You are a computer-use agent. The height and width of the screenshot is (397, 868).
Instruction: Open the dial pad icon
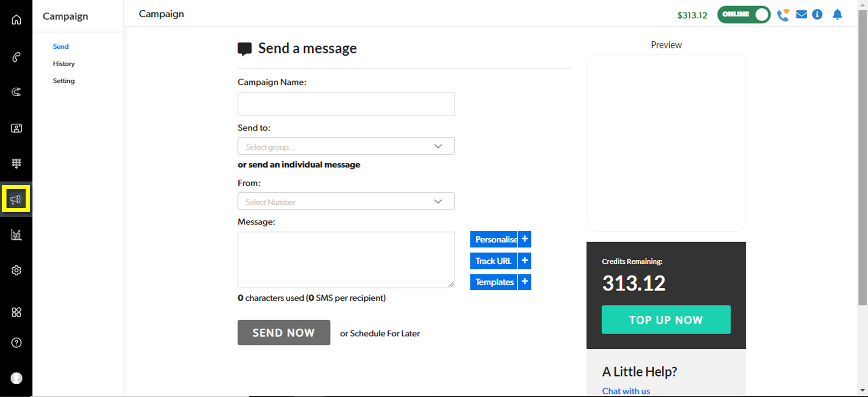point(16,163)
